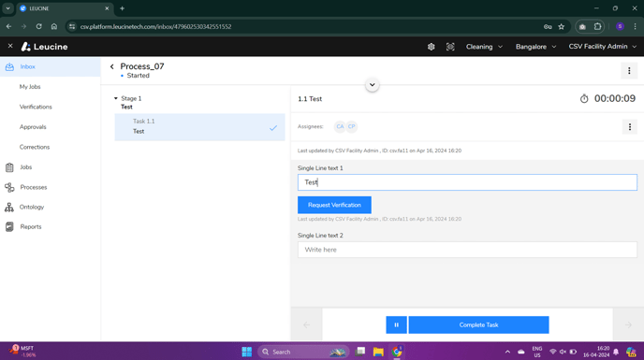Click the browser home button

(x=54, y=27)
